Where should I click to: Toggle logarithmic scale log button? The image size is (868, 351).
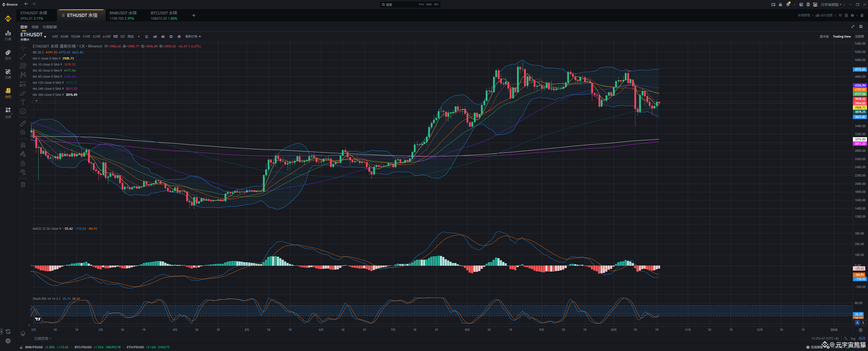(x=853, y=339)
